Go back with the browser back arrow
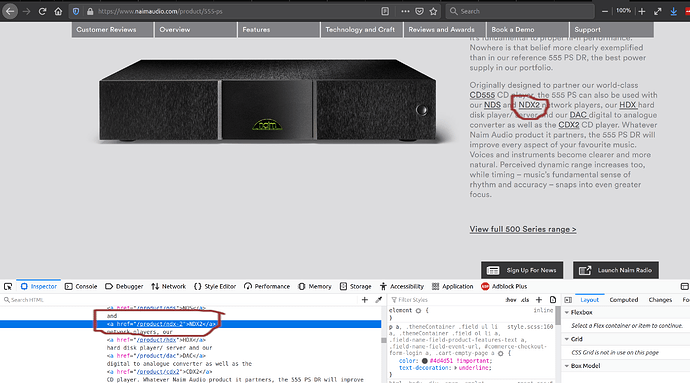The image size is (690, 383). pyautogui.click(x=10, y=11)
